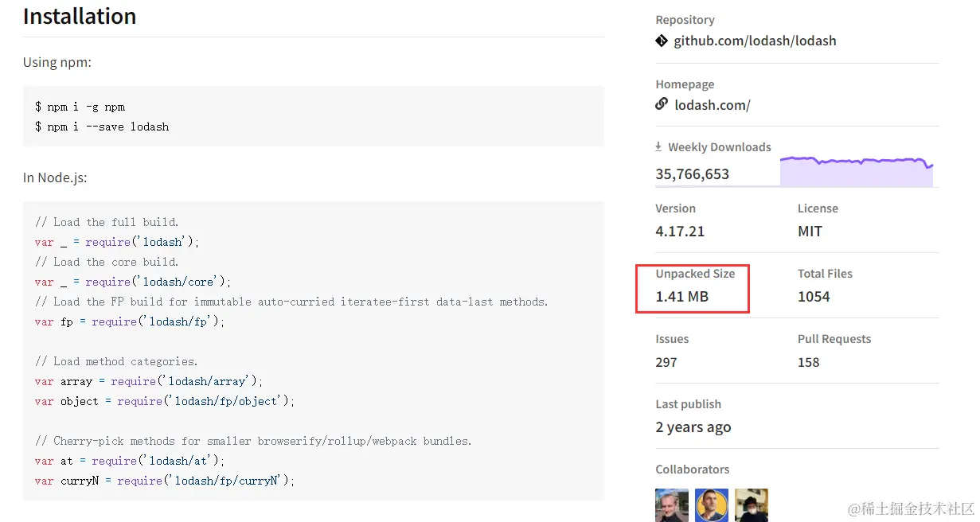Open the Issues count 297
Image resolution: width=980 pixels, height=522 pixels.
pyautogui.click(x=666, y=362)
